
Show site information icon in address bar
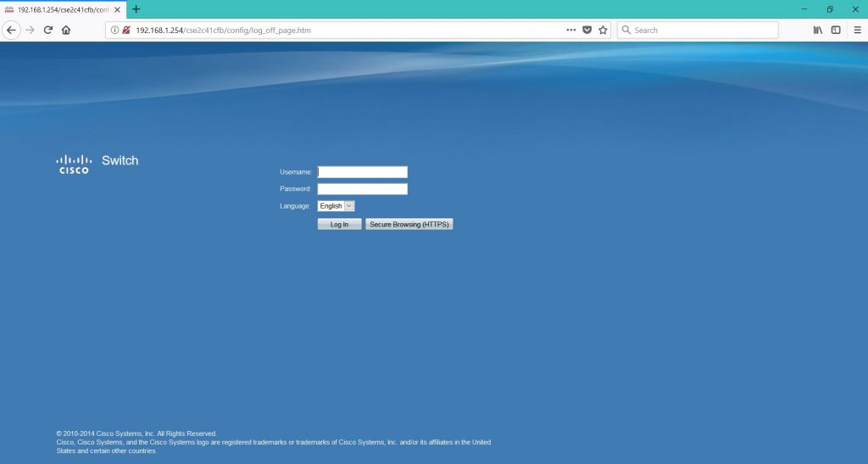[x=114, y=30]
